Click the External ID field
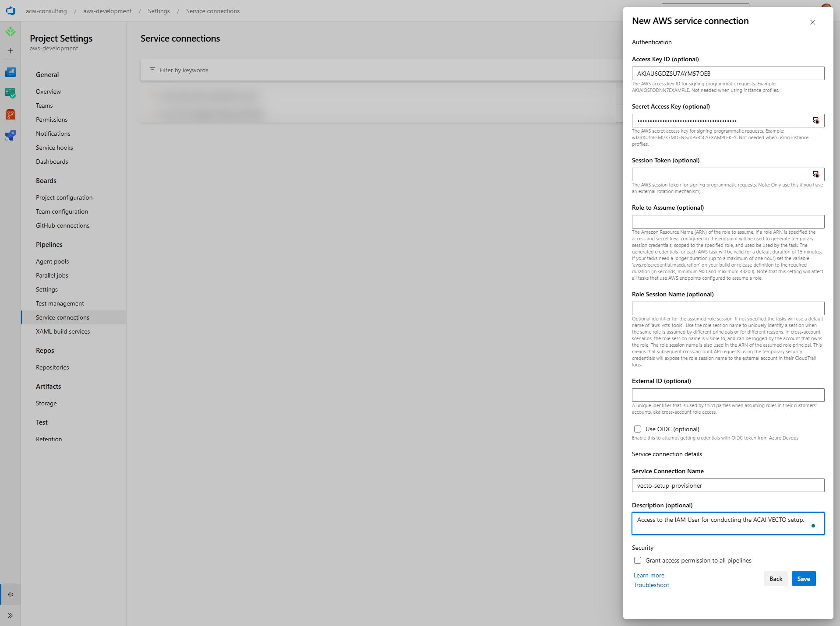The height and width of the screenshot is (626, 840). click(x=728, y=395)
